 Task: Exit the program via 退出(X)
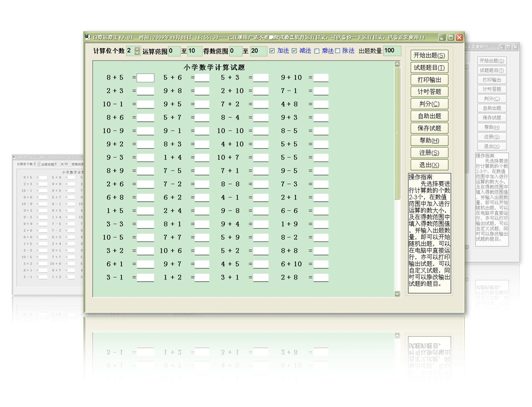[x=429, y=165]
